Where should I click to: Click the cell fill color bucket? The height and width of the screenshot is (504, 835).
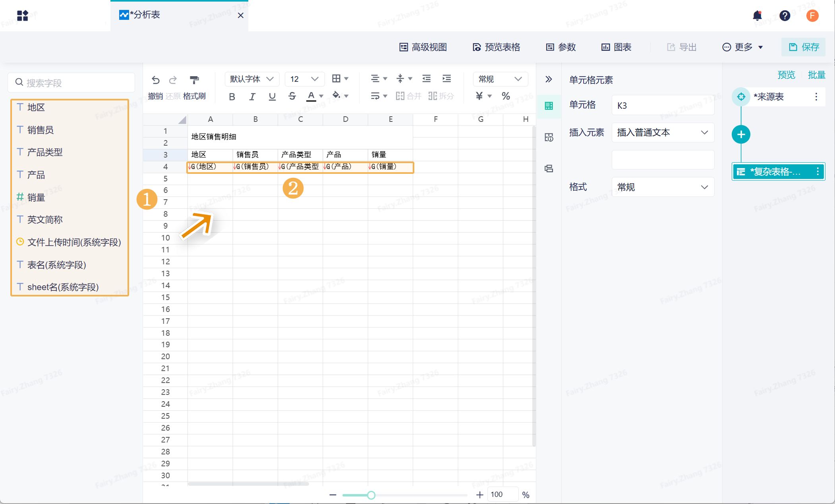[336, 95]
